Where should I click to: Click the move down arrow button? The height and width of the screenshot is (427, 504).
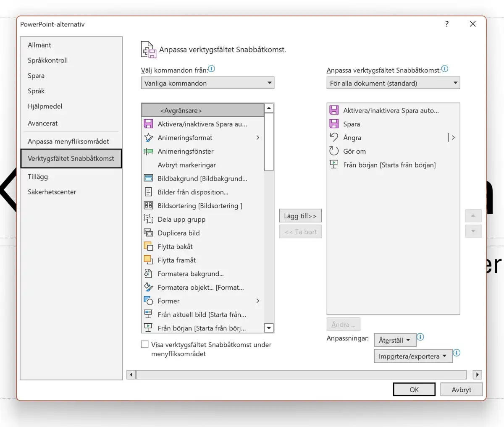click(x=473, y=231)
